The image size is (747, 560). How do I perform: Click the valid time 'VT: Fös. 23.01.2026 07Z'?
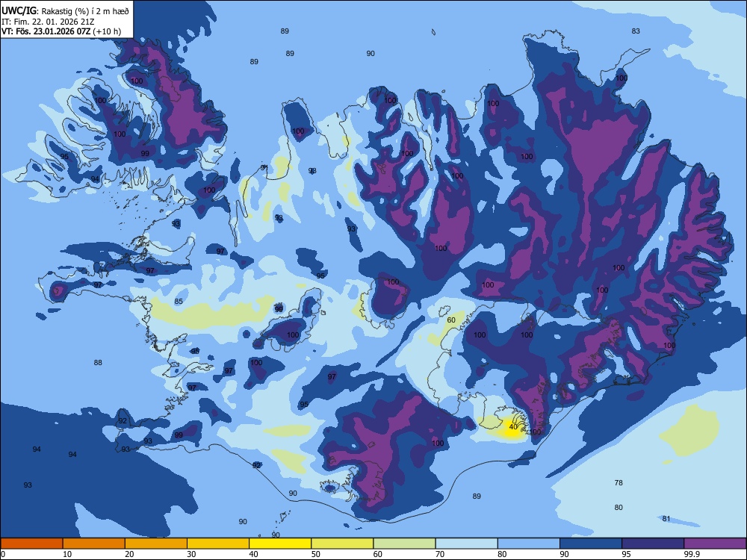(x=46, y=31)
